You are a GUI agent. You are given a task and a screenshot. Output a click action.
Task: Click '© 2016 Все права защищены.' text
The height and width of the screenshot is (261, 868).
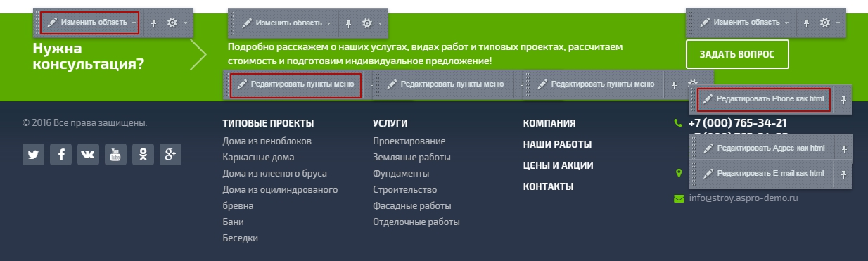(85, 123)
